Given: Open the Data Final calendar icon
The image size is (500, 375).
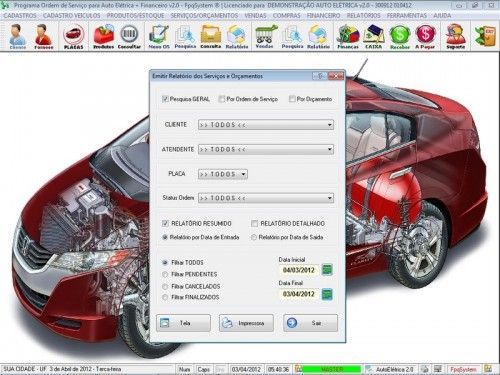Looking at the screenshot, I should coord(327,294).
